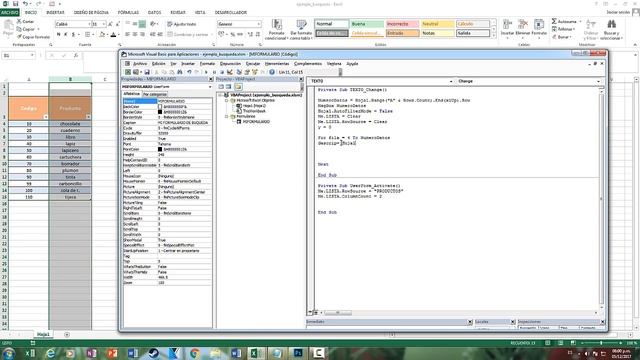Click Pegar paste icon in Excel ribbon
Image resolution: width=640 pixels, height=360 pixels.
(8, 26)
